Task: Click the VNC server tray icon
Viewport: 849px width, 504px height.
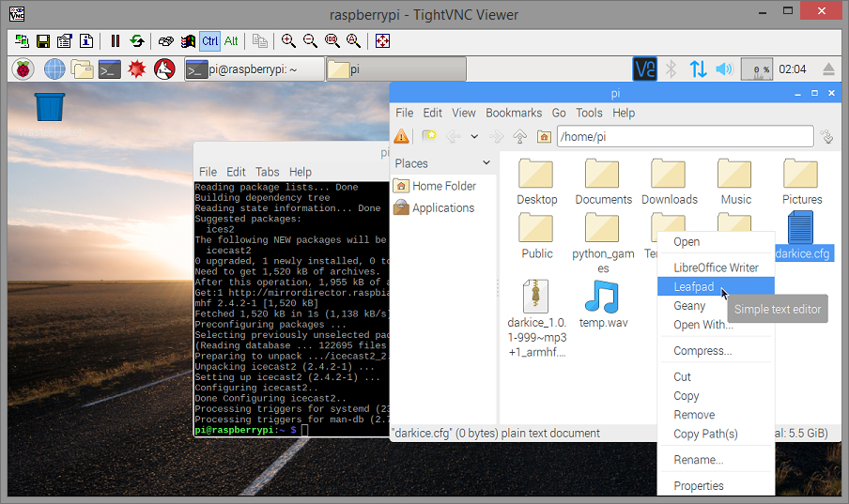Action: 645,69
